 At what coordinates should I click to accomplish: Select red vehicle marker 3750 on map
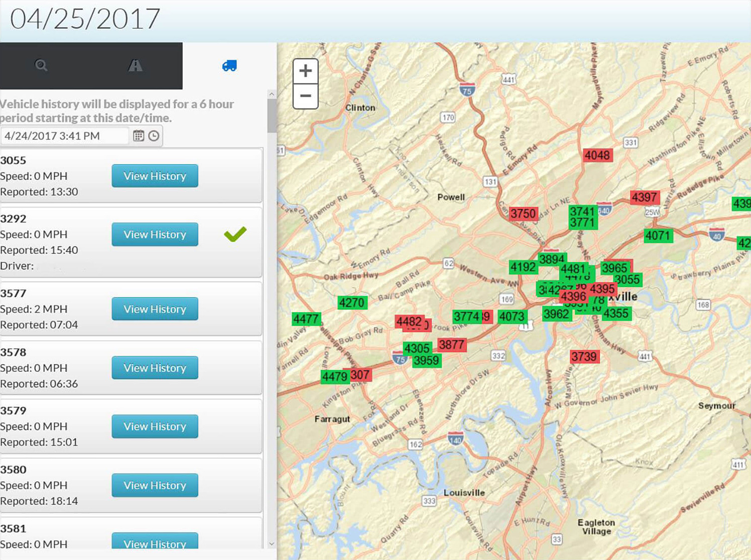pyautogui.click(x=523, y=214)
